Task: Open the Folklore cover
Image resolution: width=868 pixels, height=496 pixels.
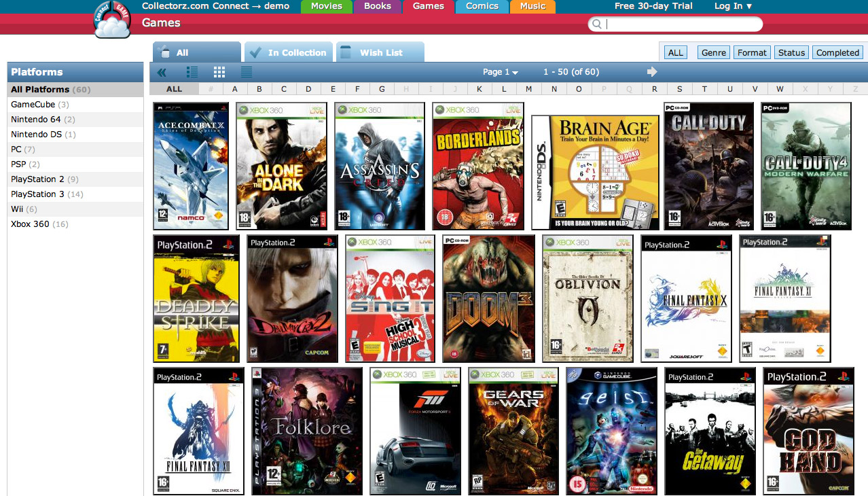Action: pos(307,431)
